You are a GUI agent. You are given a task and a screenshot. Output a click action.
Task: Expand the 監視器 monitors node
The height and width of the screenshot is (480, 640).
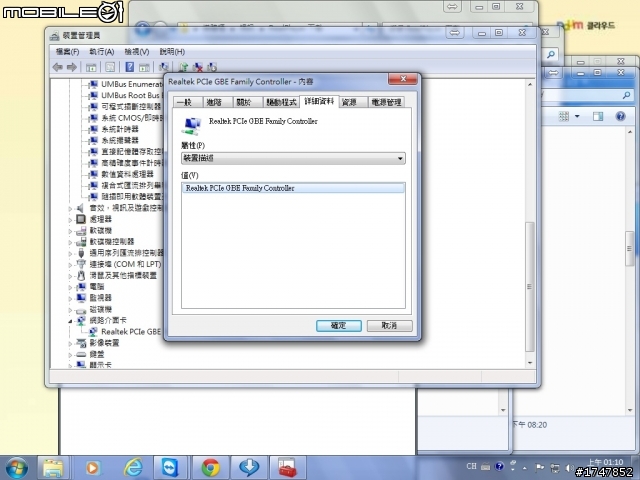70,298
